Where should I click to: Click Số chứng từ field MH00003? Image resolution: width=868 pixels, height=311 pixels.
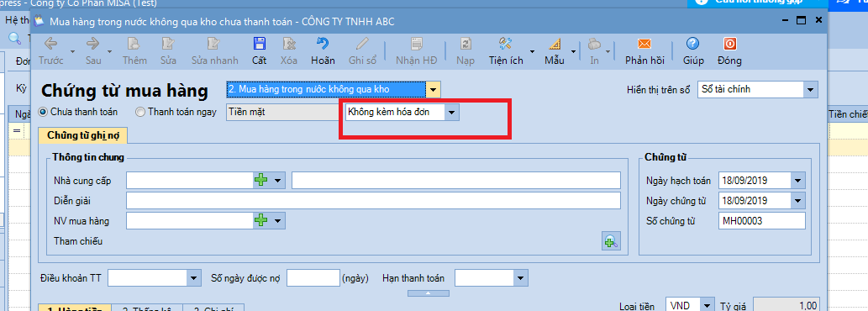(762, 221)
